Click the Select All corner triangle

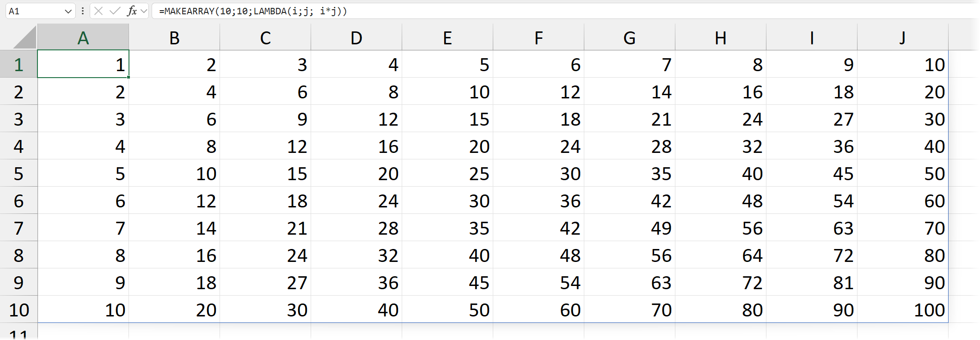coord(25,38)
